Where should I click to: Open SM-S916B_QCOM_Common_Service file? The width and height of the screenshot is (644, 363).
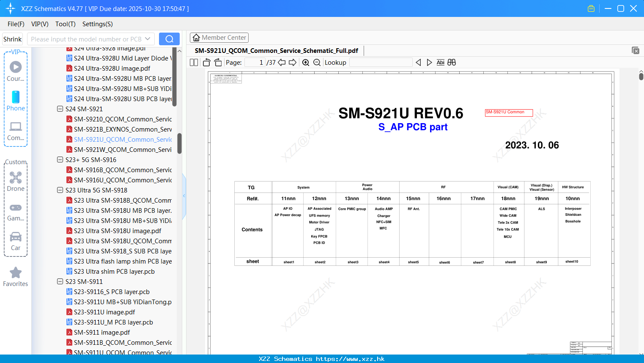click(119, 170)
